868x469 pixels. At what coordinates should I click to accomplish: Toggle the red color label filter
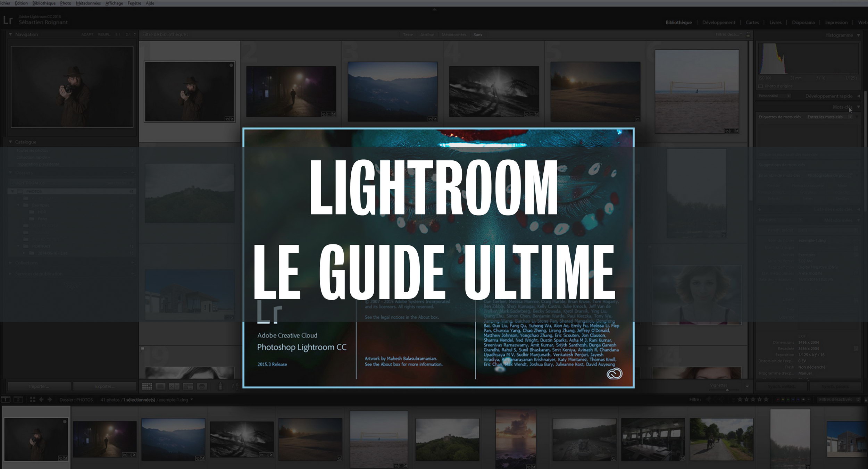pos(778,400)
